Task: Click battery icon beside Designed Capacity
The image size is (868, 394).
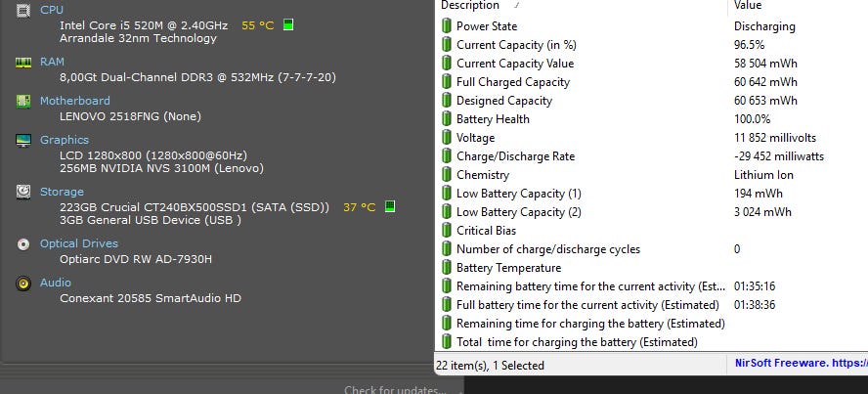Action: point(446,100)
